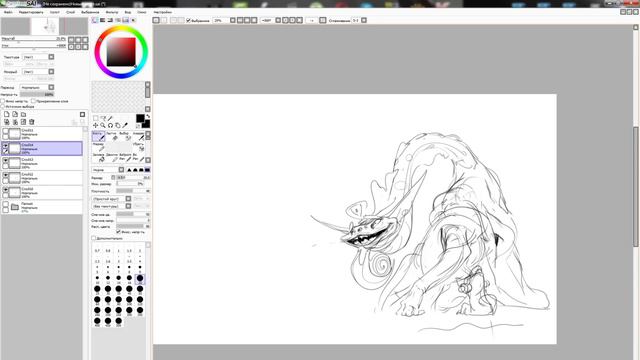Select the flattest brush edge shape
This screenshot has width=640, height=360.
click(147, 170)
